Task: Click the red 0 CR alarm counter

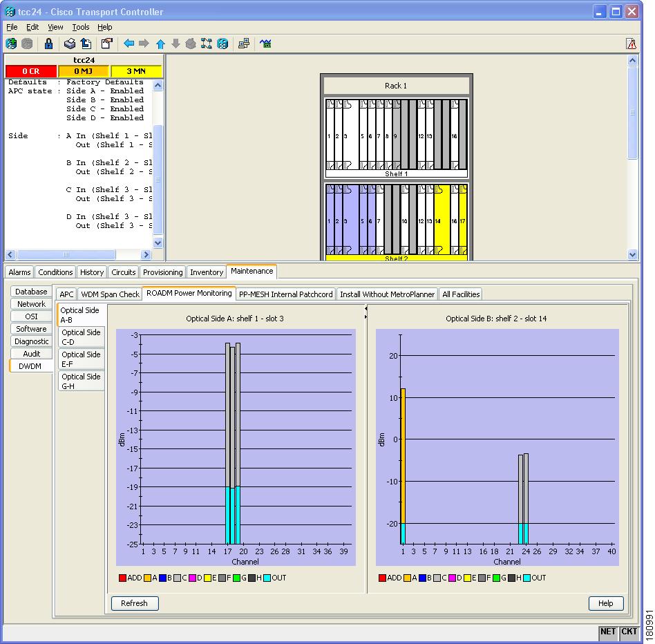Action: [31, 71]
